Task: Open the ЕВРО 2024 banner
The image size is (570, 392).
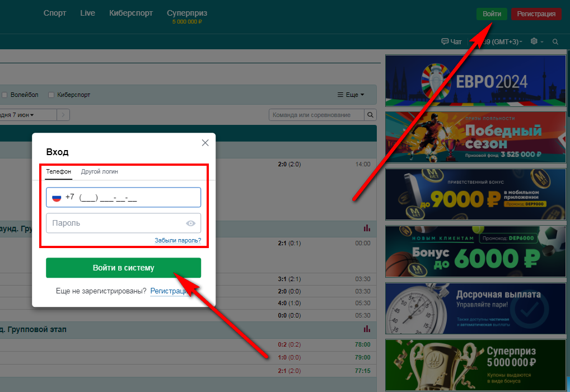Action: (475, 81)
